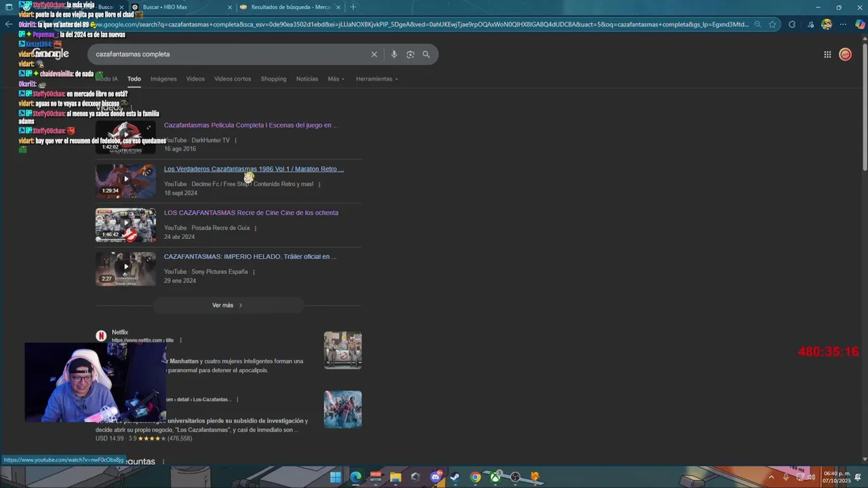Screen dimensions: 868x488
Task: Open the notification bell in the system tray
Action: pyautogui.click(x=856, y=477)
